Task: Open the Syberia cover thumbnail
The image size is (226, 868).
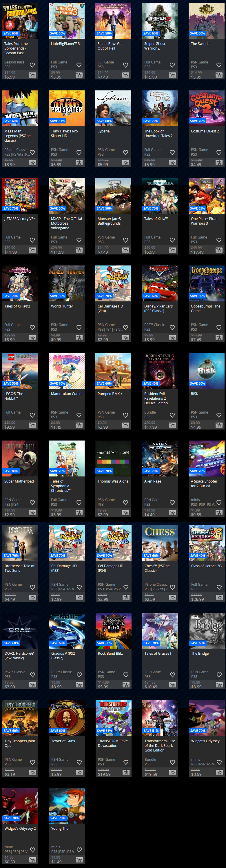Action: point(113,108)
